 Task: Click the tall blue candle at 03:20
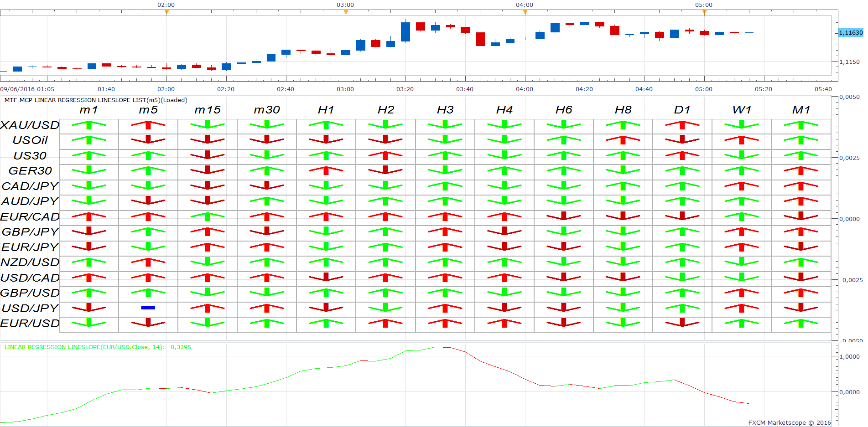pos(405,31)
